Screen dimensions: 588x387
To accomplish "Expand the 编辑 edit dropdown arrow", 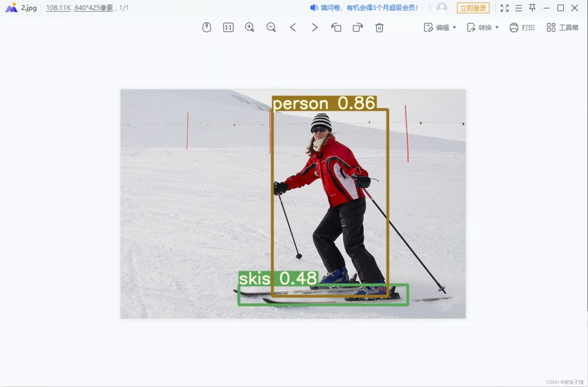I will 454,27.
